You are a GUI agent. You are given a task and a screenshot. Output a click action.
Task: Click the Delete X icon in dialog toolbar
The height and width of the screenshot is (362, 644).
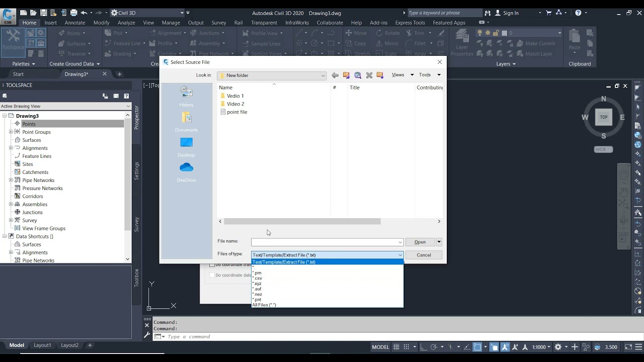(369, 75)
